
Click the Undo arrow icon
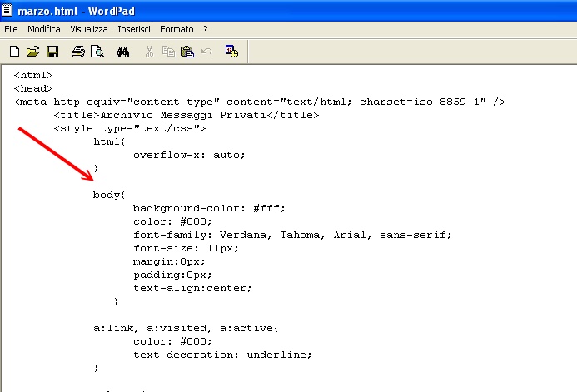206,52
